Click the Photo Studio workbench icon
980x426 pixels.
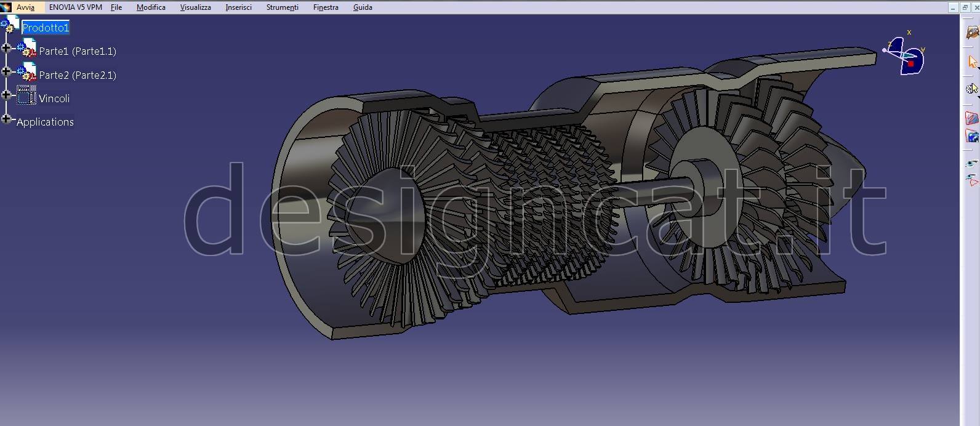(971, 32)
